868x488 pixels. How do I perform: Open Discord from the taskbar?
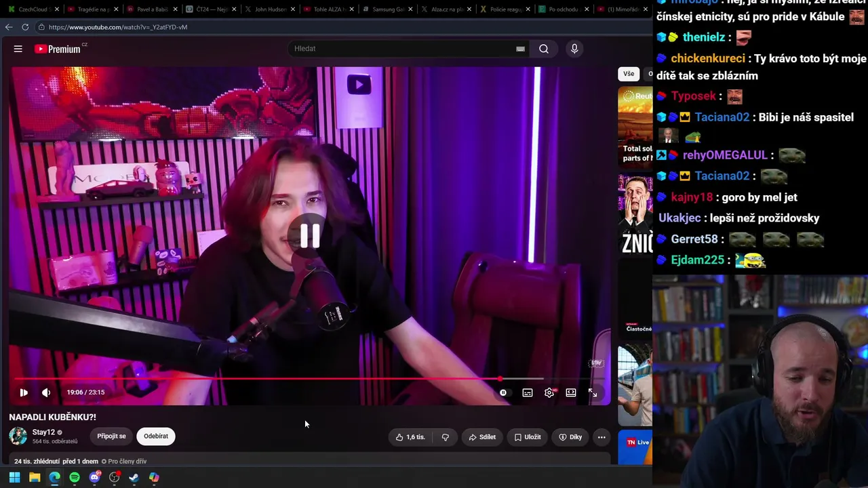(x=94, y=477)
